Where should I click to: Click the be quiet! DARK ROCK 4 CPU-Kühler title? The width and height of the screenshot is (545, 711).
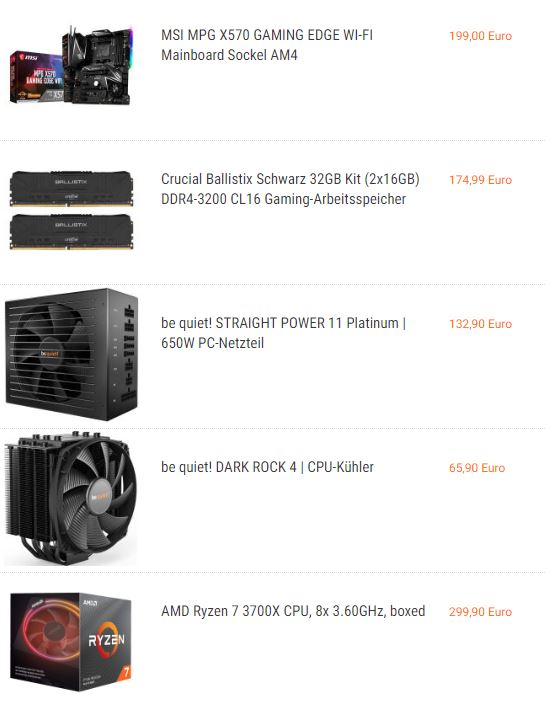[268, 467]
